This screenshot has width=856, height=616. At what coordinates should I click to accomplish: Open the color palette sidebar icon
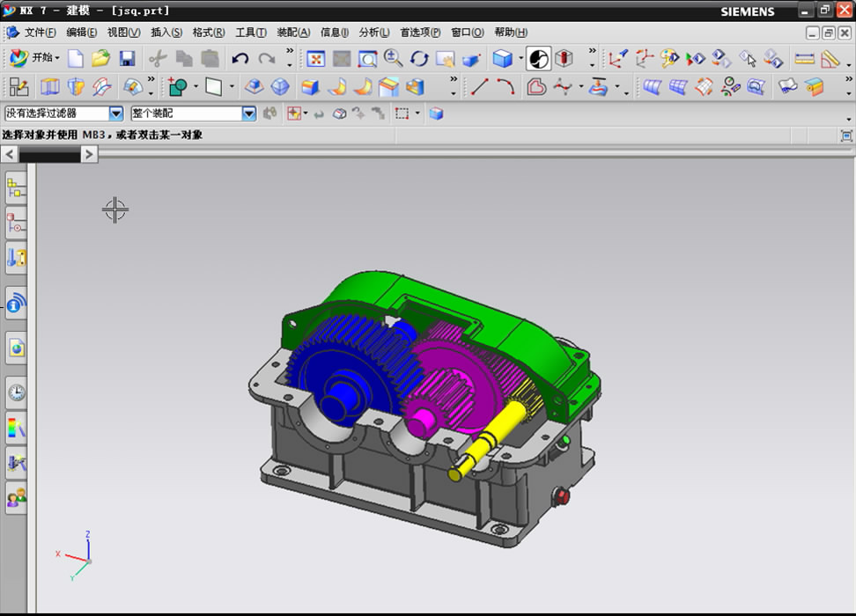pos(16,429)
